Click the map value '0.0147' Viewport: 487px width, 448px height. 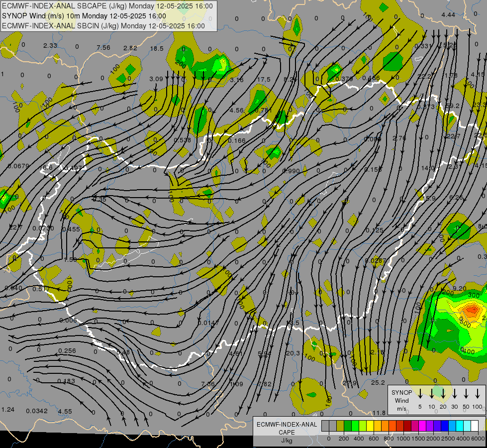[x=208, y=323]
